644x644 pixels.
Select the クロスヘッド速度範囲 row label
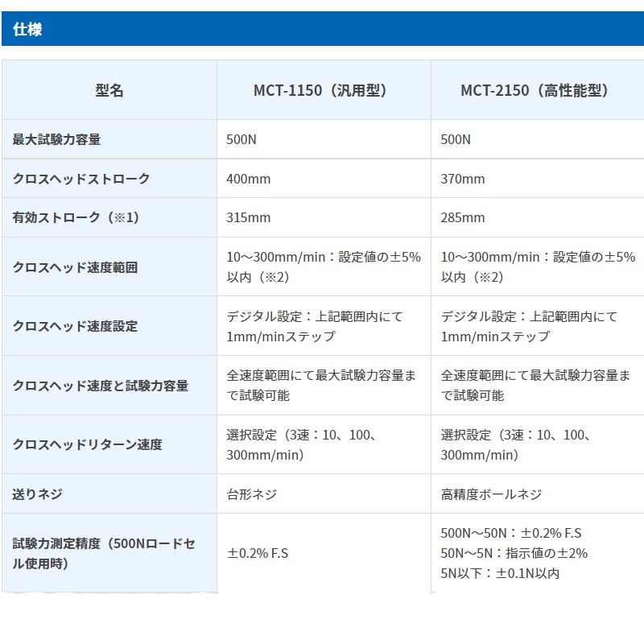point(75,267)
